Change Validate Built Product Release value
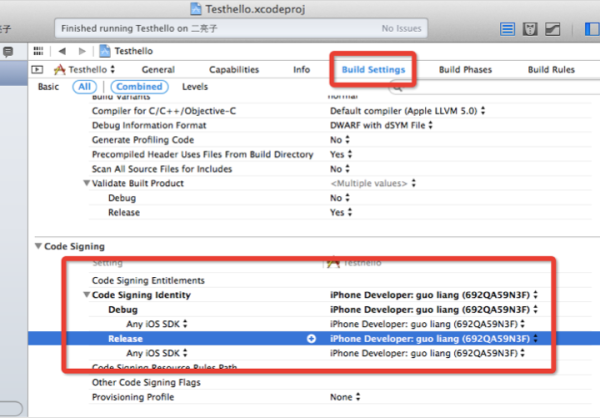Screen dimensions: 600x418 point(341,213)
